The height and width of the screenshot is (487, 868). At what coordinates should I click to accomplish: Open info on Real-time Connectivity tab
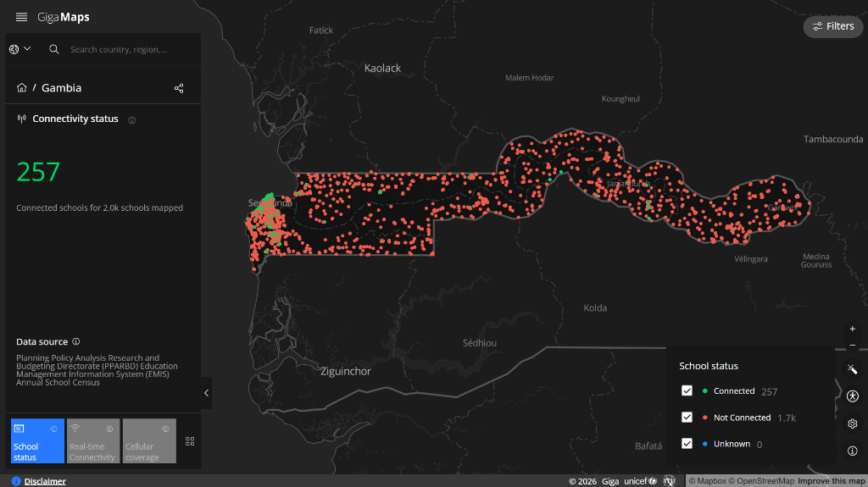(109, 429)
